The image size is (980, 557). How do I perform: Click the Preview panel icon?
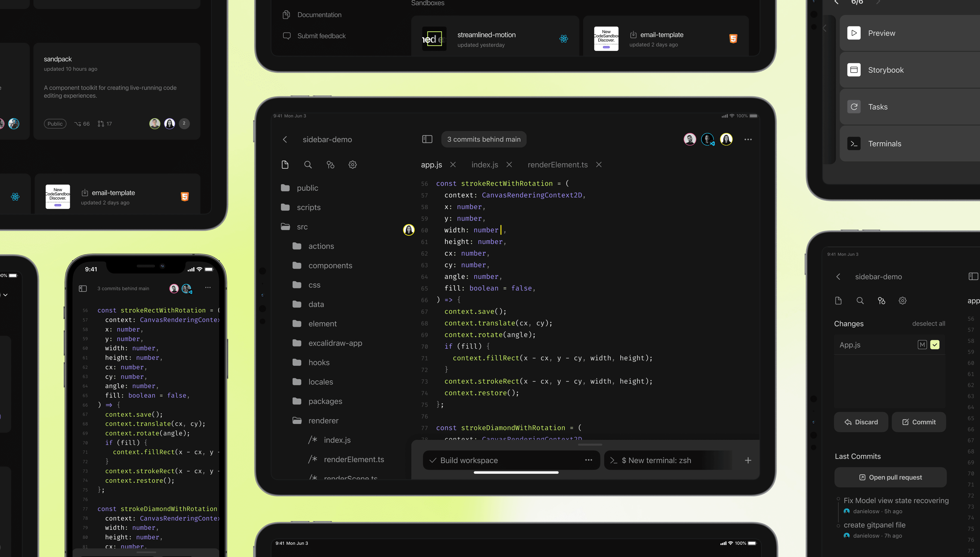point(854,33)
